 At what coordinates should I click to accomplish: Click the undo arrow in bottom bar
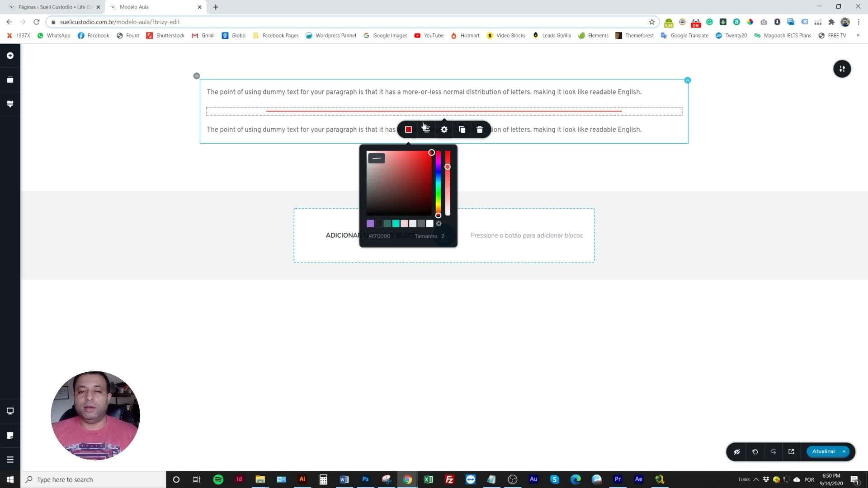click(755, 451)
